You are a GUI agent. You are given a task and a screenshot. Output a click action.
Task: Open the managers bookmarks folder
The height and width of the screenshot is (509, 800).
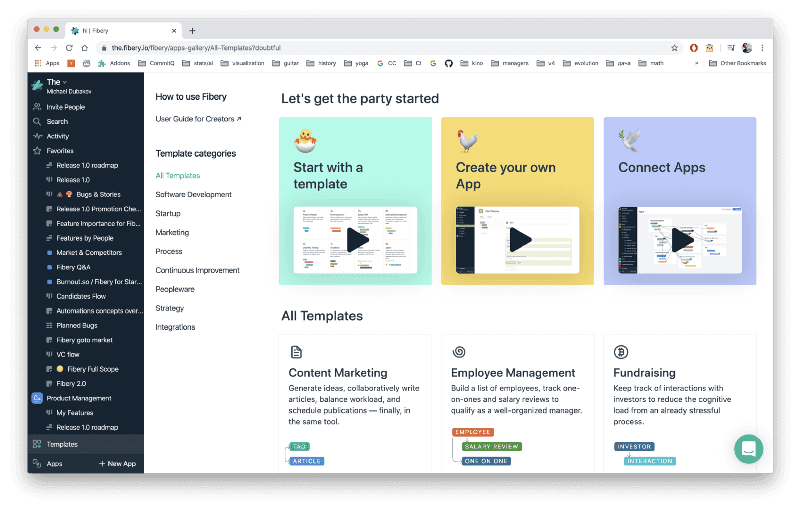click(510, 63)
